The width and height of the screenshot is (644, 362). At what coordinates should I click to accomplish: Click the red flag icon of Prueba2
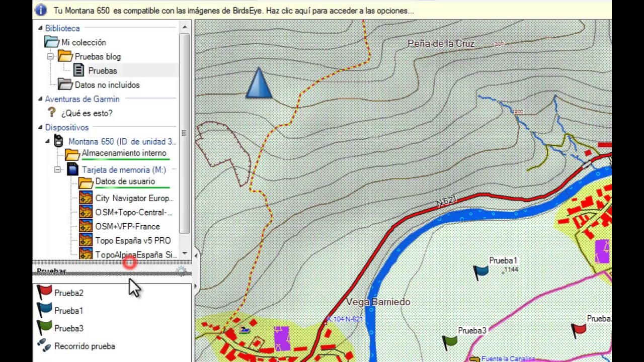coord(45,292)
